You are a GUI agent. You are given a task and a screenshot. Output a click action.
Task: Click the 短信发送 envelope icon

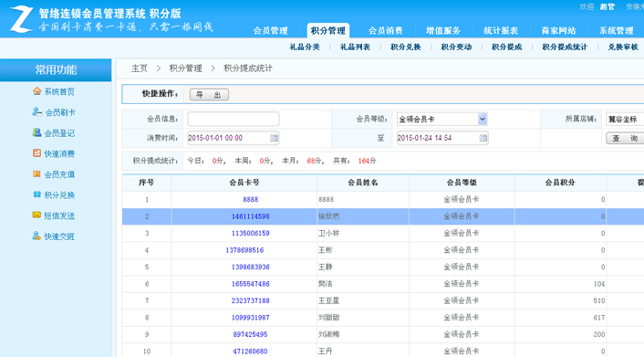[x=37, y=215]
